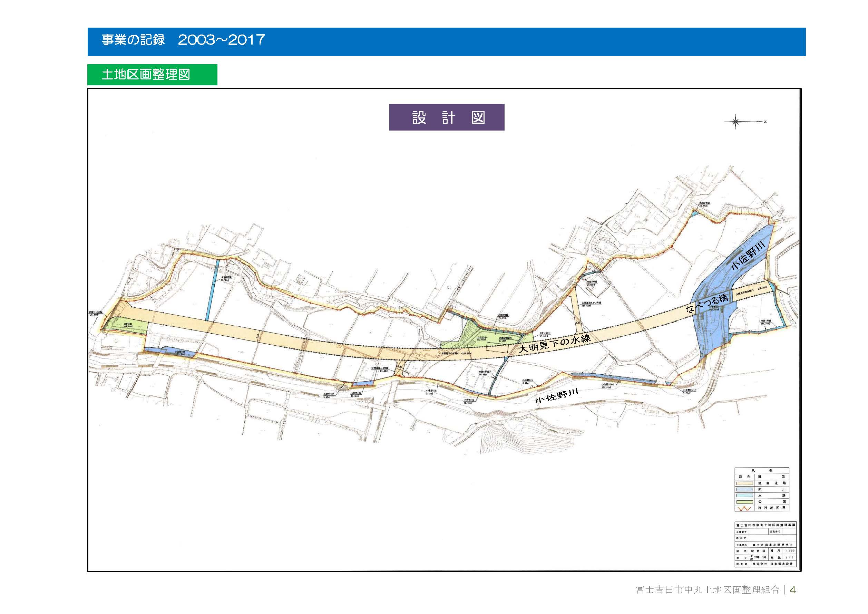
Task: Click the 小佐野川4 40.18㎡ label
Action: 470,401
